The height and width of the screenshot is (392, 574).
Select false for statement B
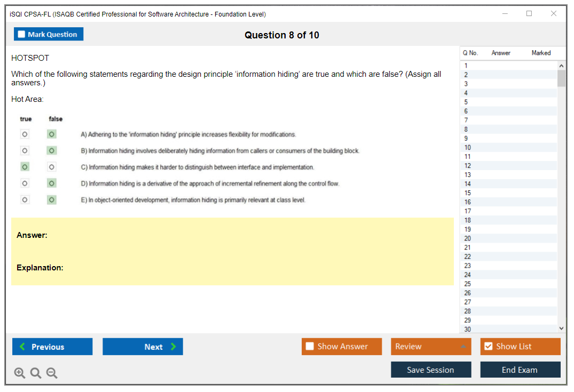pyautogui.click(x=52, y=151)
